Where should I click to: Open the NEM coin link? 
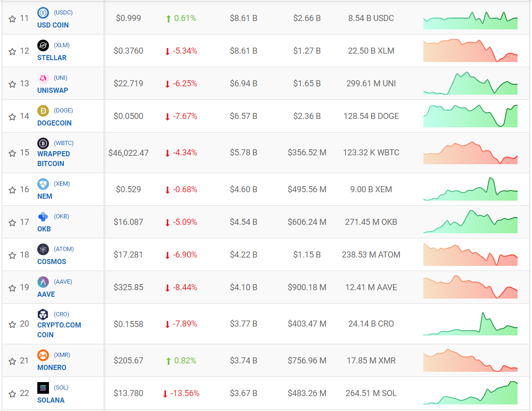point(45,196)
